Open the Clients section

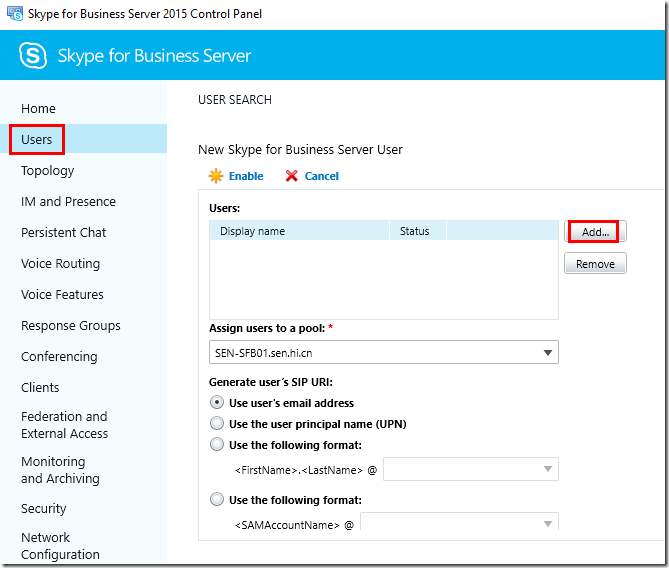pos(40,387)
